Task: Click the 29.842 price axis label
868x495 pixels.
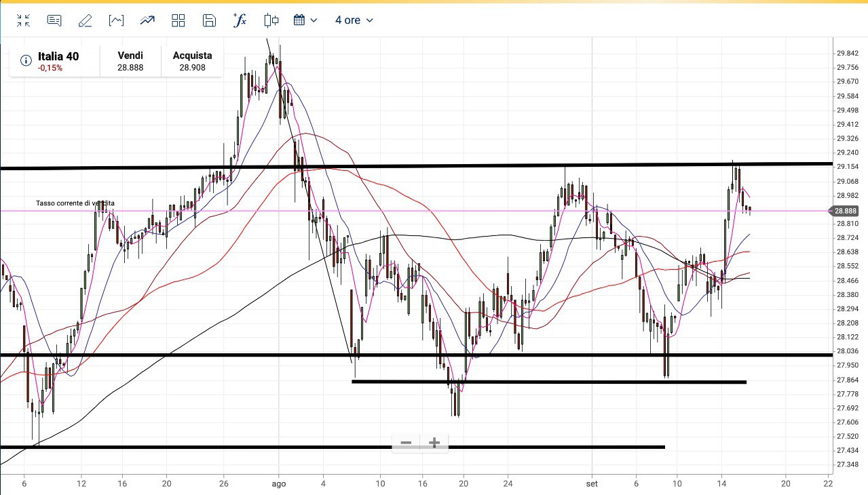Action: pos(848,53)
